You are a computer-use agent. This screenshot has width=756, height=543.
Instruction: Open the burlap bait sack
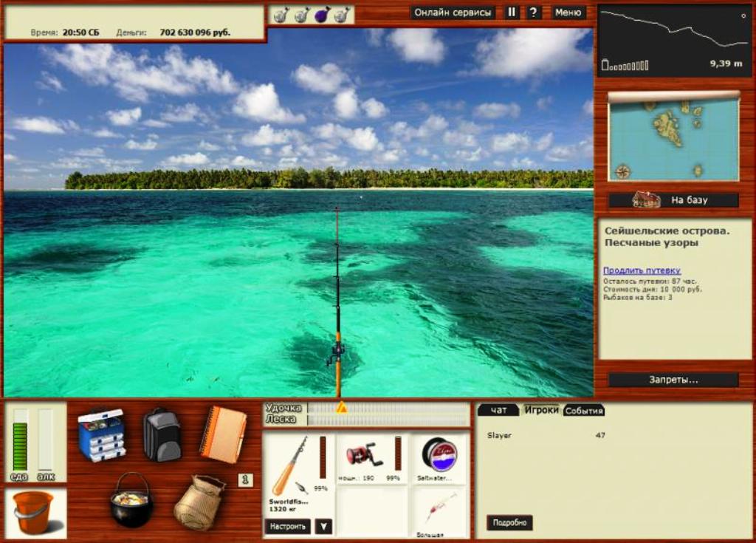pos(199,502)
